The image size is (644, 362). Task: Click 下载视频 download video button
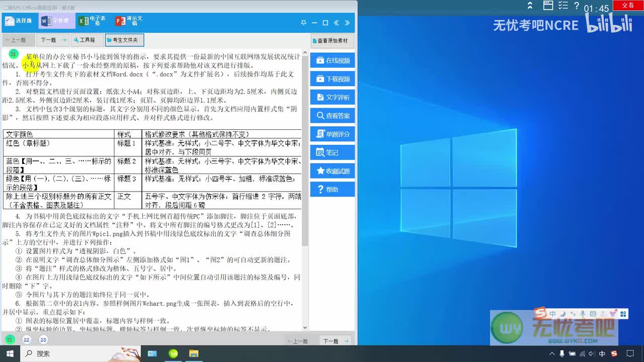click(x=333, y=79)
